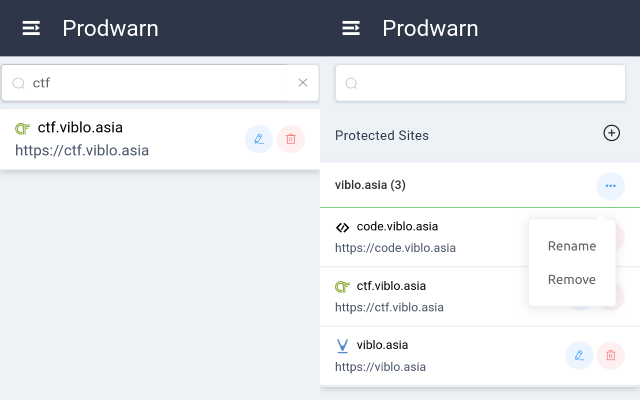Edit ctf.viblo.asia in left search results
Viewport: 640px width, 400px height.
click(x=259, y=139)
